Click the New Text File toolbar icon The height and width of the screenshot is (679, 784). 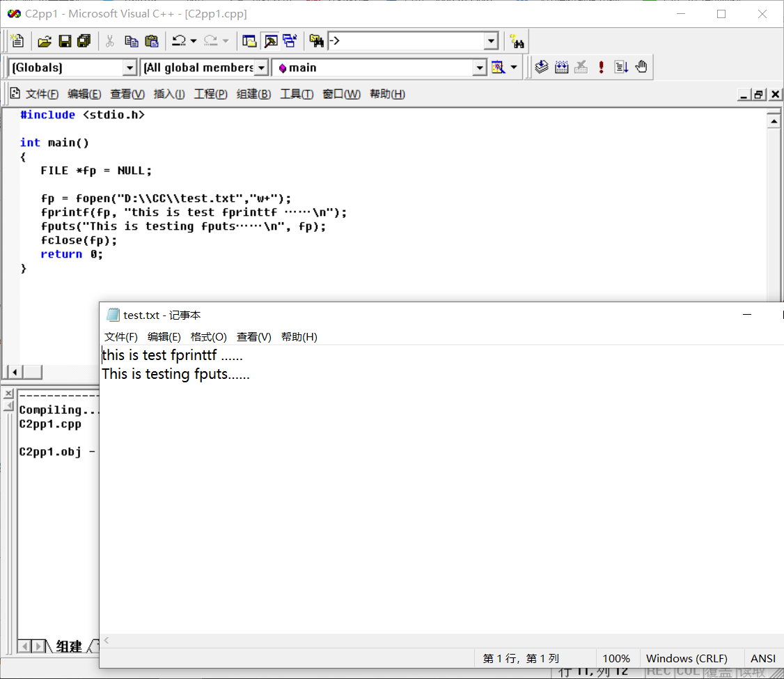click(17, 41)
